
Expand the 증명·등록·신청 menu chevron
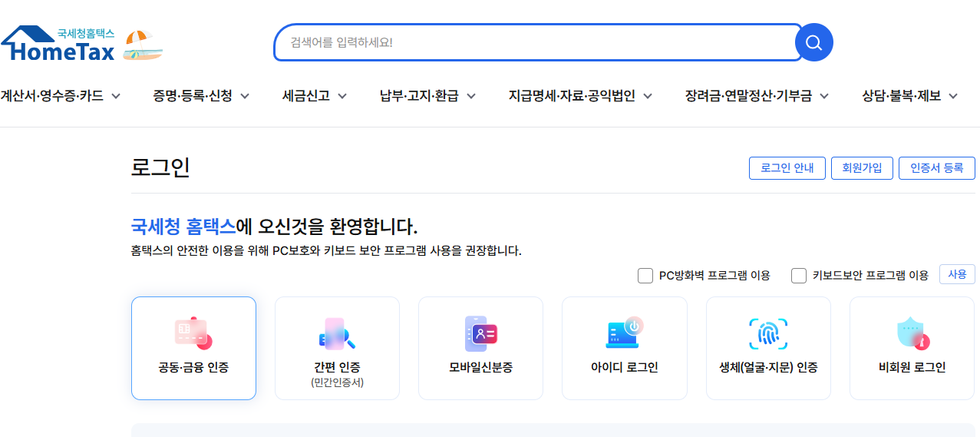pyautogui.click(x=245, y=96)
